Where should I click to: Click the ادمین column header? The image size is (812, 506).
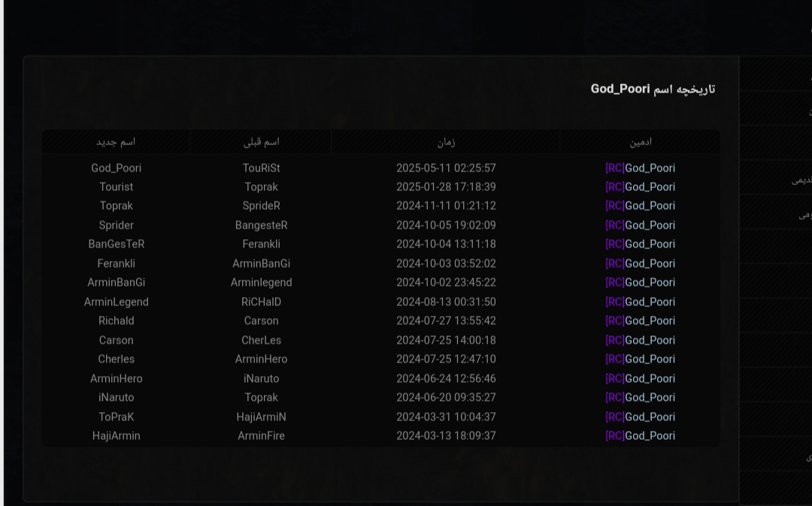[640, 142]
